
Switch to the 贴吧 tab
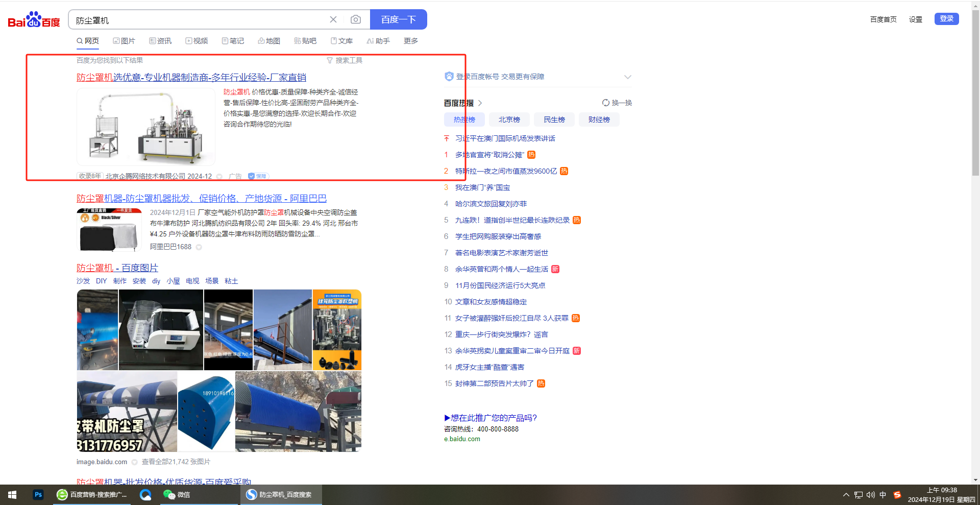tap(305, 41)
